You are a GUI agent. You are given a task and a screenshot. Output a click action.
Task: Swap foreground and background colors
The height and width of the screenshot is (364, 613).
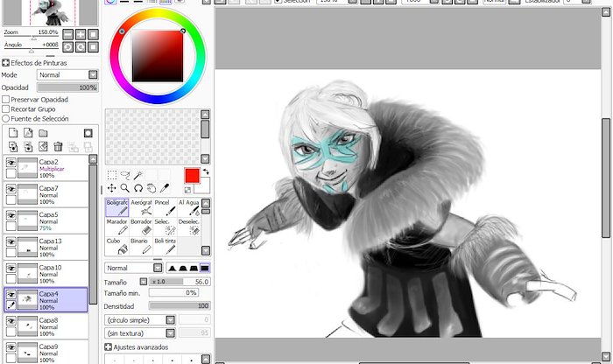pyautogui.click(x=206, y=171)
